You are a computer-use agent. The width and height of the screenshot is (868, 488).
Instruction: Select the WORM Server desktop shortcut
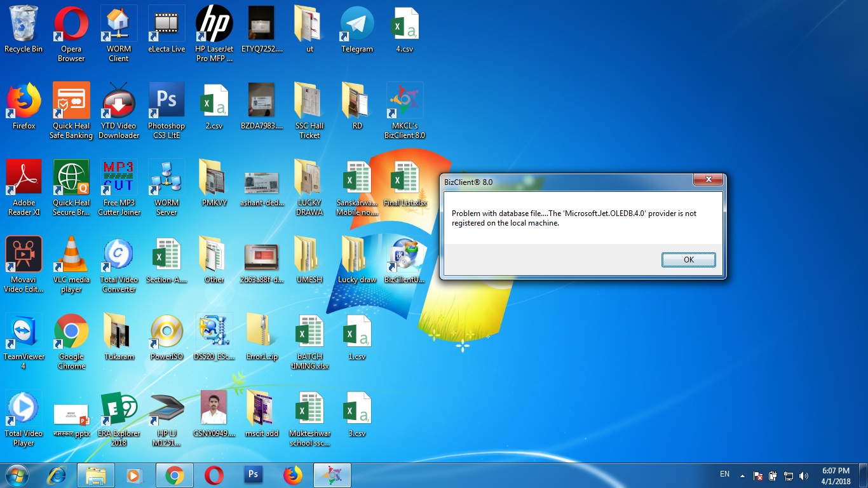[x=166, y=188]
